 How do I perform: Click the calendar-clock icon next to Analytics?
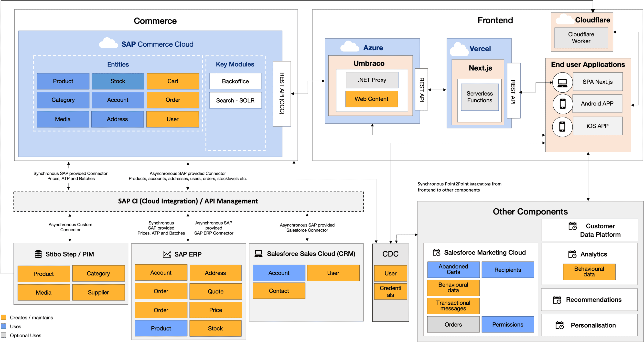572,254
